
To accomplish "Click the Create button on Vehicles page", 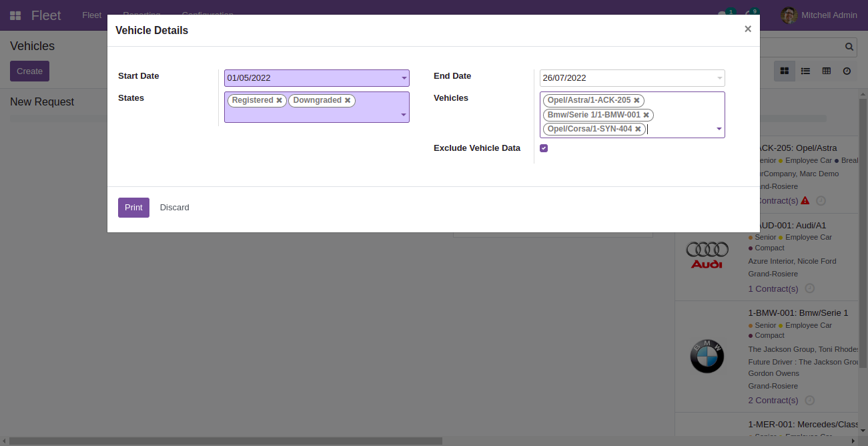I will (29, 71).
